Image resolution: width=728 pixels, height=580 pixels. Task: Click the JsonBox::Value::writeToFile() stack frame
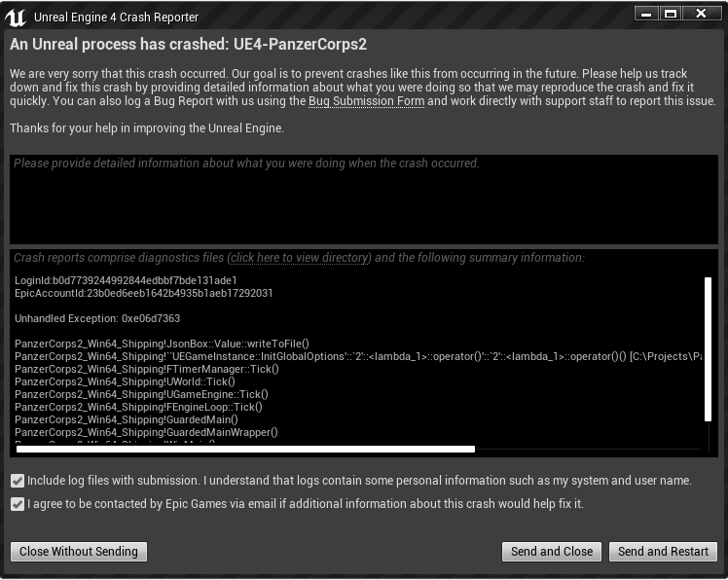[162, 344]
